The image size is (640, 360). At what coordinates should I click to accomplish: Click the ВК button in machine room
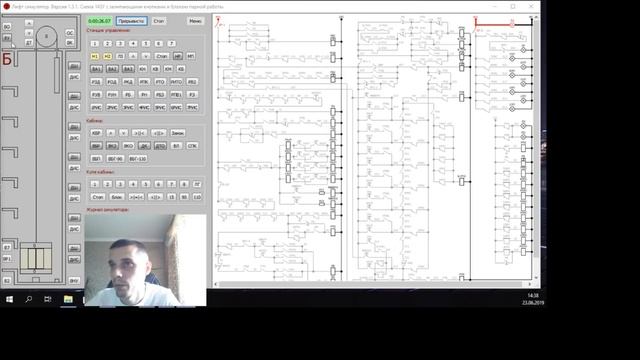70,42
